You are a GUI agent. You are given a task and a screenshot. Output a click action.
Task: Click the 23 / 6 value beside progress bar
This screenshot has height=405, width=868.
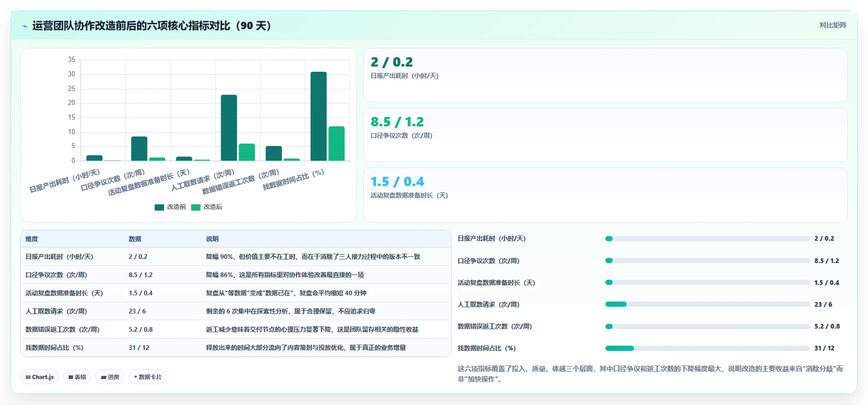(823, 305)
